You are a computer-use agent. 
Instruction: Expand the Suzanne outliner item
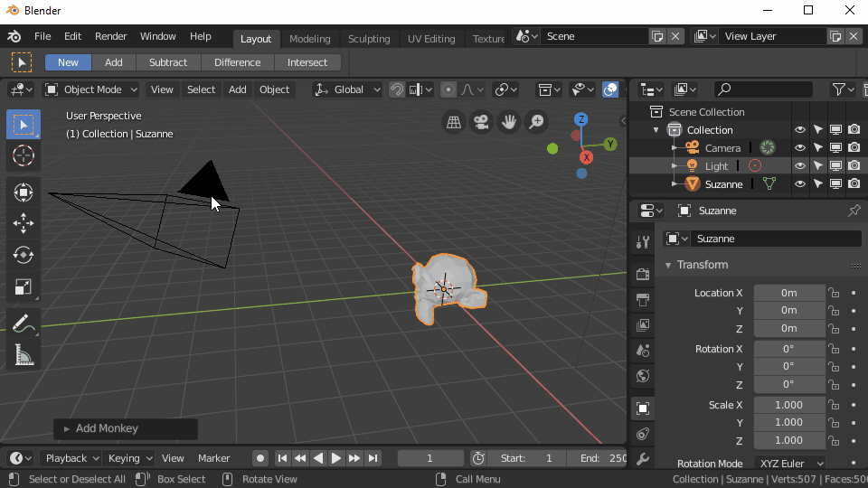pos(675,183)
